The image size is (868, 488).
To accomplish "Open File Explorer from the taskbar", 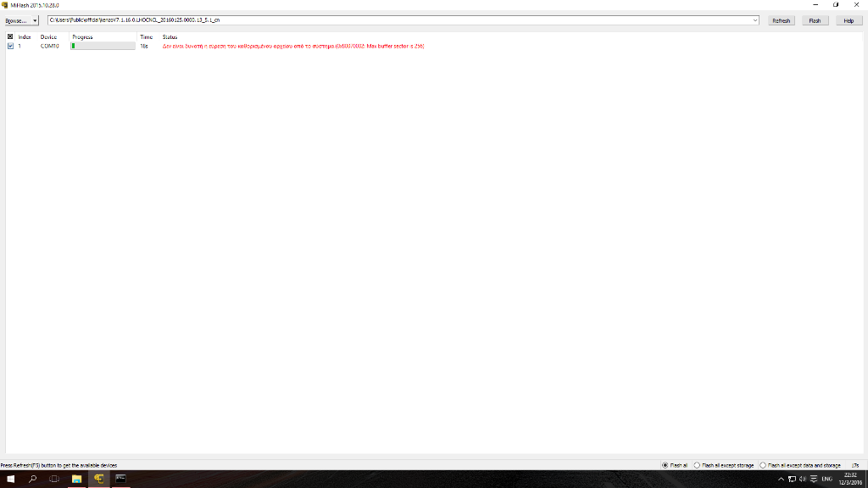I will [76, 480].
